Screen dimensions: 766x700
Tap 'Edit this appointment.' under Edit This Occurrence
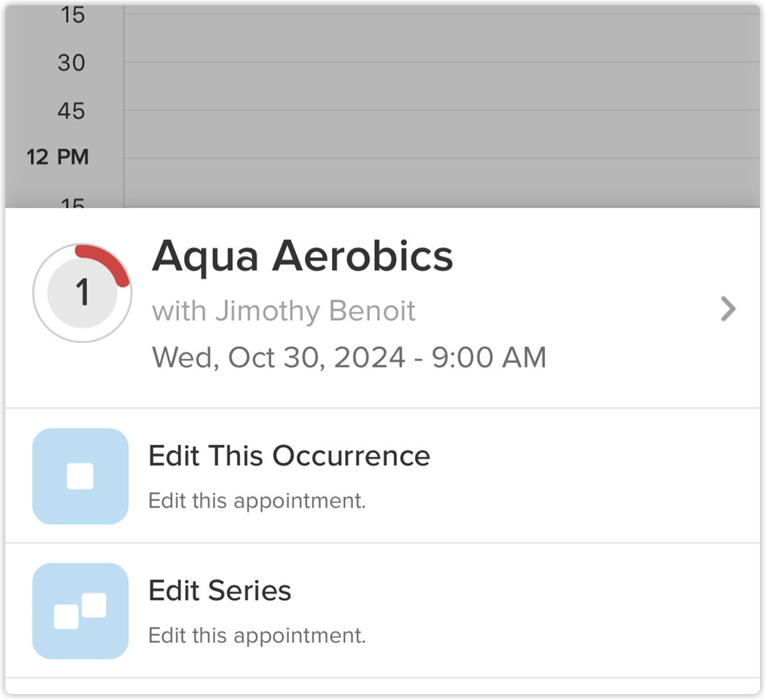click(x=257, y=501)
